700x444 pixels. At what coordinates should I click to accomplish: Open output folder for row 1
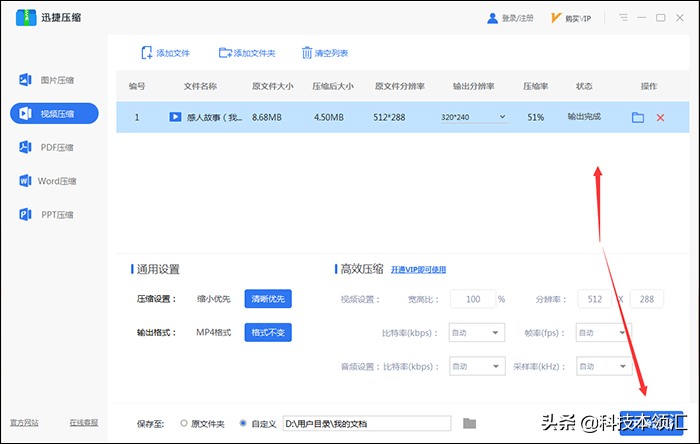click(x=638, y=117)
